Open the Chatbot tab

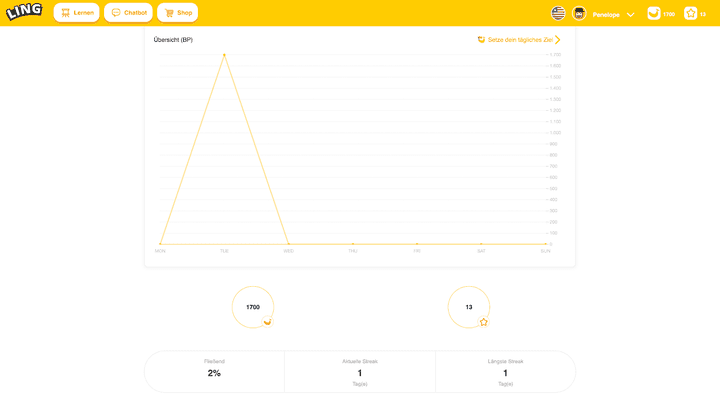click(x=129, y=13)
